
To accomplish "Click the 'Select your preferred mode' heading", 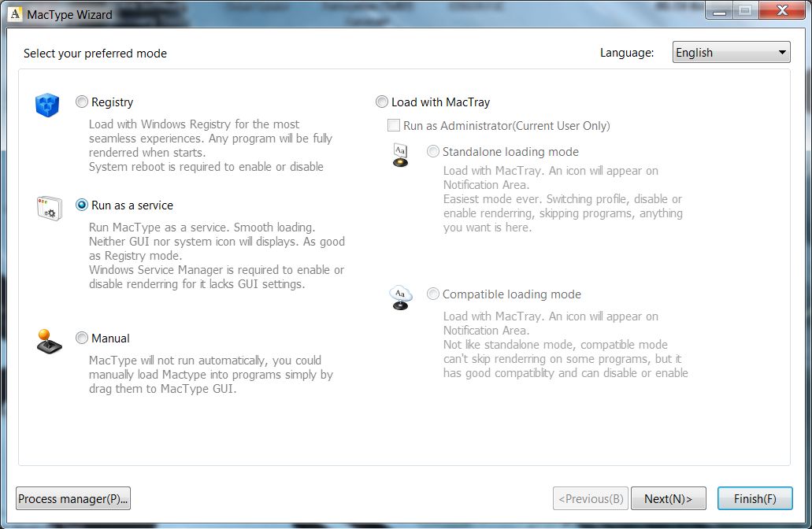I will coord(95,54).
